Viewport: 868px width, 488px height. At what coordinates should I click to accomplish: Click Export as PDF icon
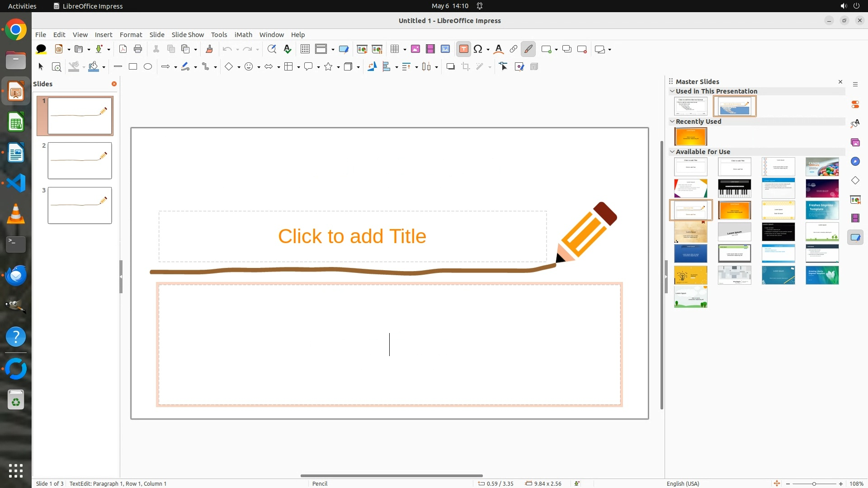123,49
